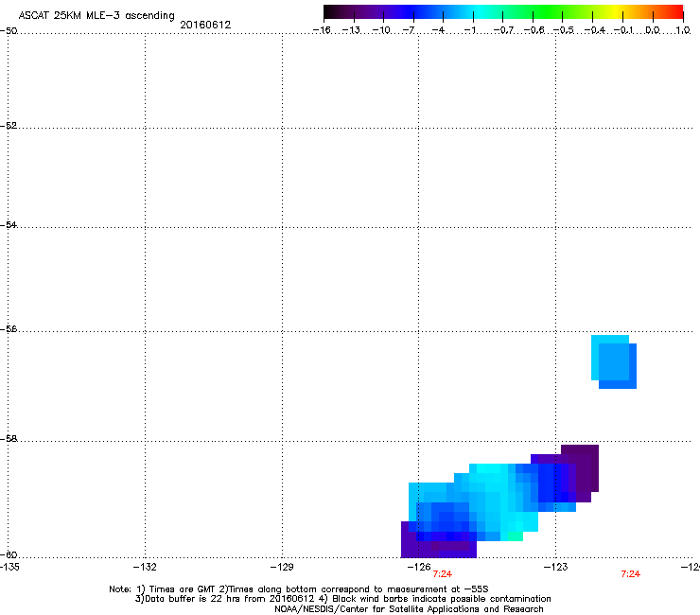
Task: Click the -50 latitude axis label
Action: pyautogui.click(x=9, y=31)
